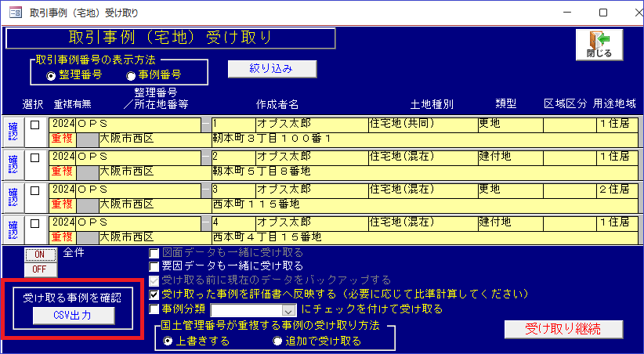644x354 pixels.
Task: Click 作成者名 field オプス太郎 in row 3
Action: coord(311,190)
